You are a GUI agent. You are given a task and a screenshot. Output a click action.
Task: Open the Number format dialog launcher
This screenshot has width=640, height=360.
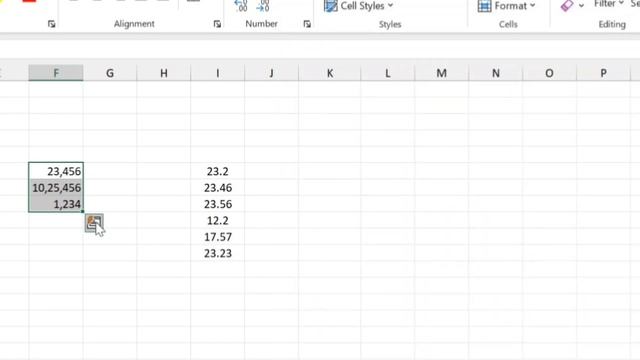click(x=307, y=24)
